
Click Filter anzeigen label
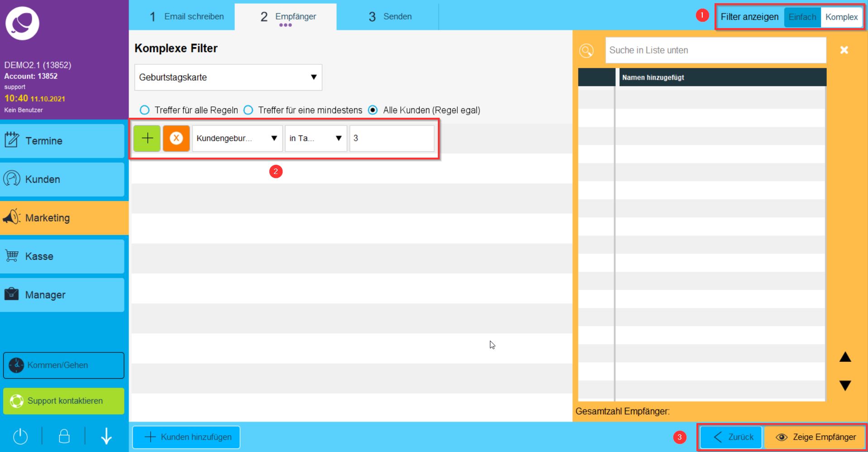[x=749, y=17]
